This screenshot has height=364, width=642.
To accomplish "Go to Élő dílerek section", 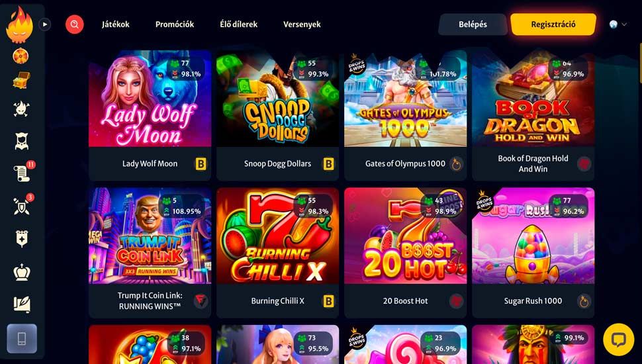I will click(239, 24).
